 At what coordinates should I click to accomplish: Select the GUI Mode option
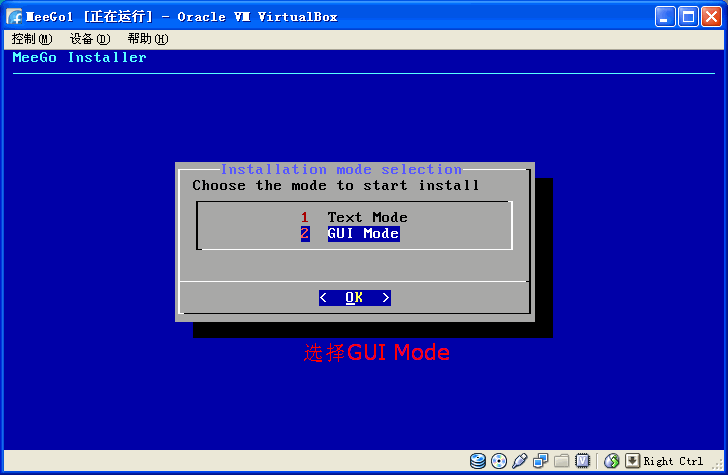(350, 234)
